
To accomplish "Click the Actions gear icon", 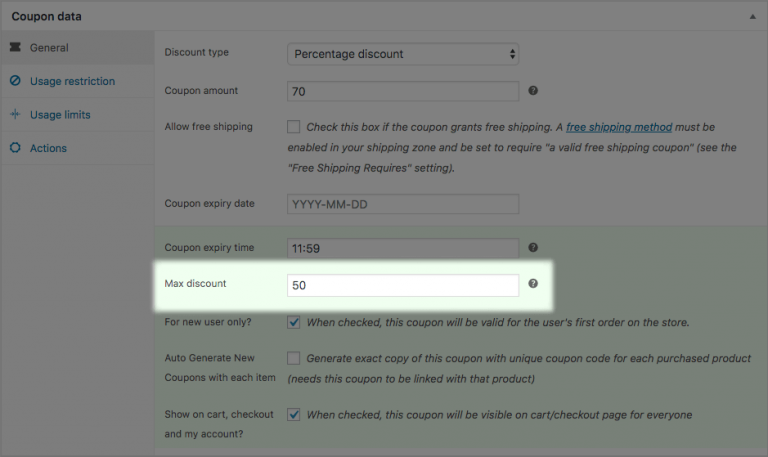I will [x=15, y=148].
